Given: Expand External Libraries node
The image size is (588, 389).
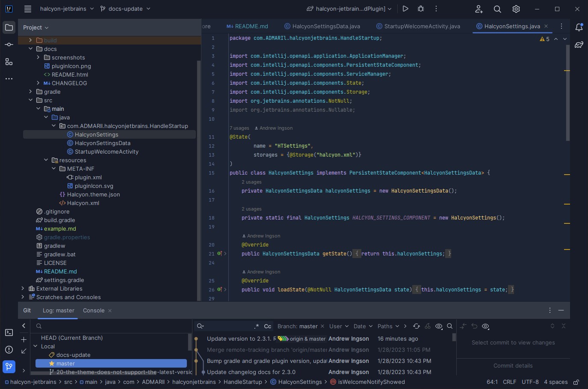Looking at the screenshot, I should (x=23, y=288).
